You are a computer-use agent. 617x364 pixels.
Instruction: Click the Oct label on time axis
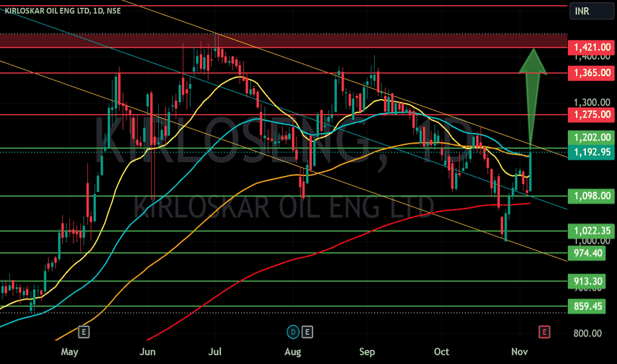coord(441,352)
